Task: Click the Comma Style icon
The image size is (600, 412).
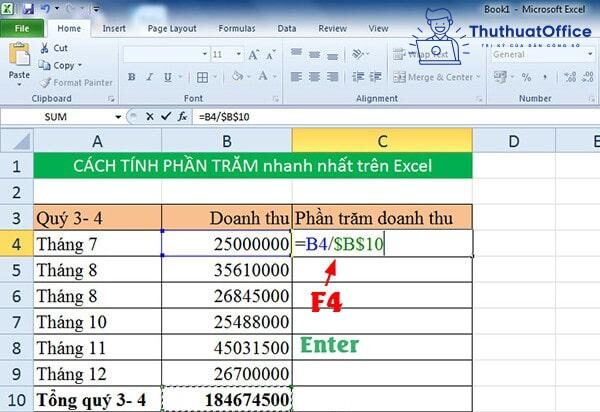Action: (x=545, y=78)
